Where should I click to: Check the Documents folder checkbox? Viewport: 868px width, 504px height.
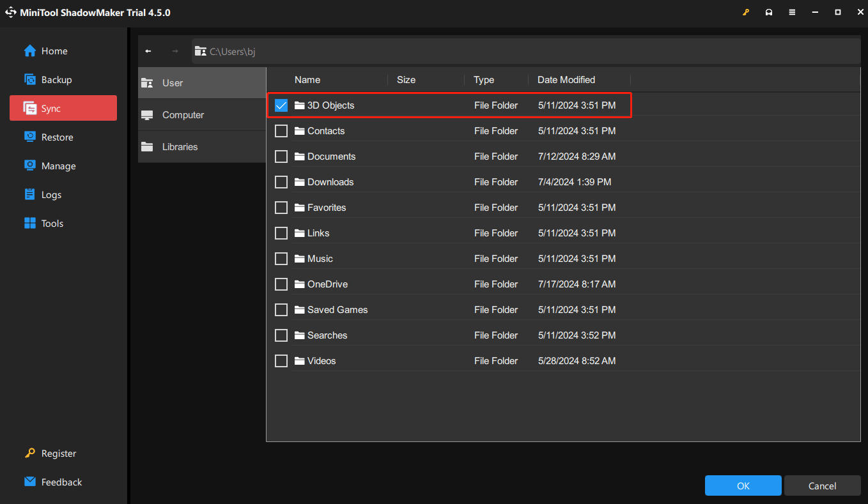tap(281, 157)
